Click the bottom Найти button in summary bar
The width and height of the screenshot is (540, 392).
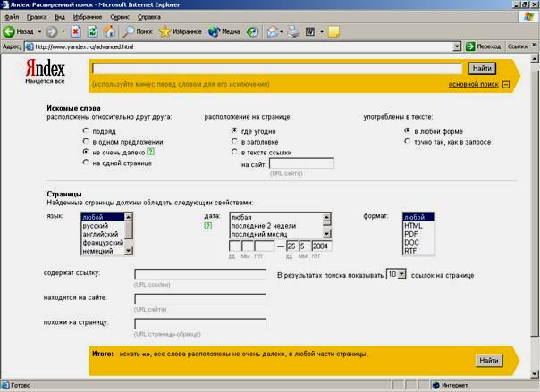point(489,361)
